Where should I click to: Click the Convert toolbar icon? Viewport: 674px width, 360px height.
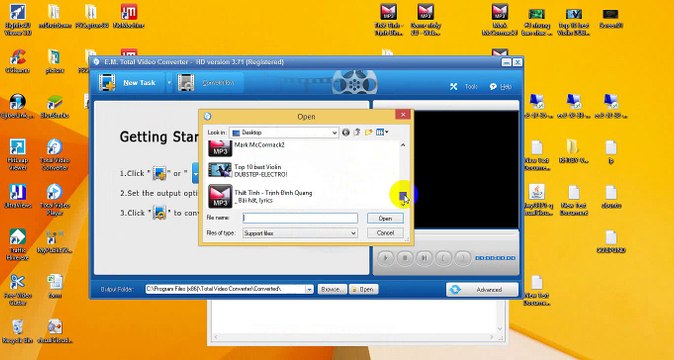(186, 82)
